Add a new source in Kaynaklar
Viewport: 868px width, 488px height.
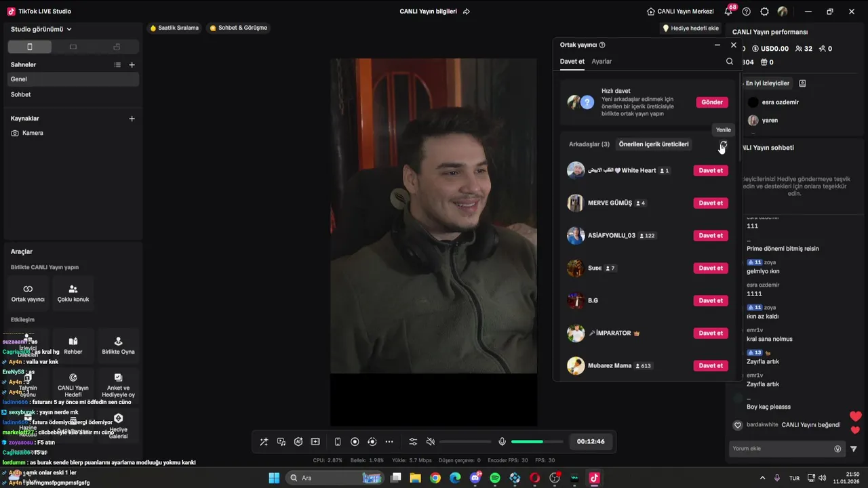point(132,118)
